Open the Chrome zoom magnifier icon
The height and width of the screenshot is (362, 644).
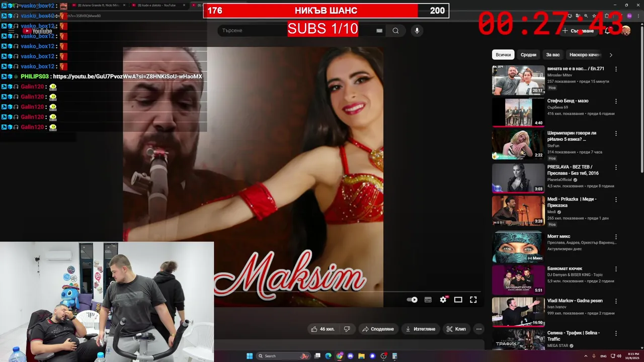(586, 16)
